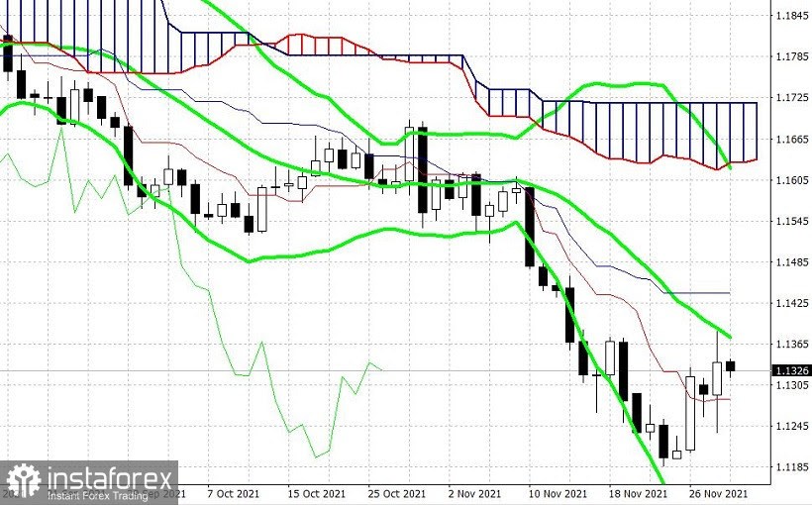Click the 1.1305 price axis label
812x505 pixels.
792,385
